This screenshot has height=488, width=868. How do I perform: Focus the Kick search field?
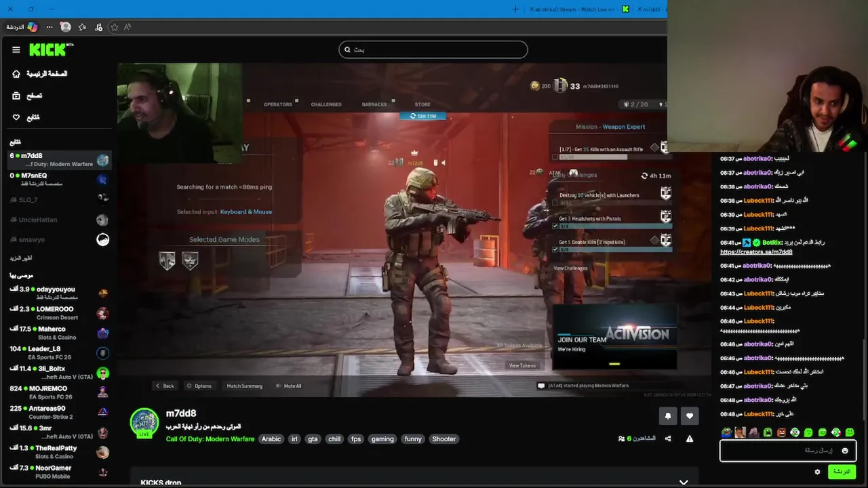(x=433, y=49)
